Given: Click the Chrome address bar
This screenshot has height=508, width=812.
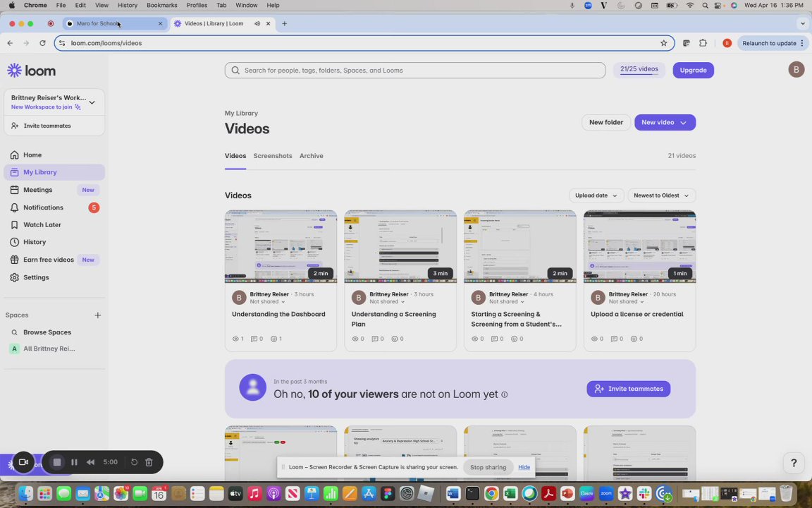Looking at the screenshot, I should pyautogui.click(x=364, y=43).
